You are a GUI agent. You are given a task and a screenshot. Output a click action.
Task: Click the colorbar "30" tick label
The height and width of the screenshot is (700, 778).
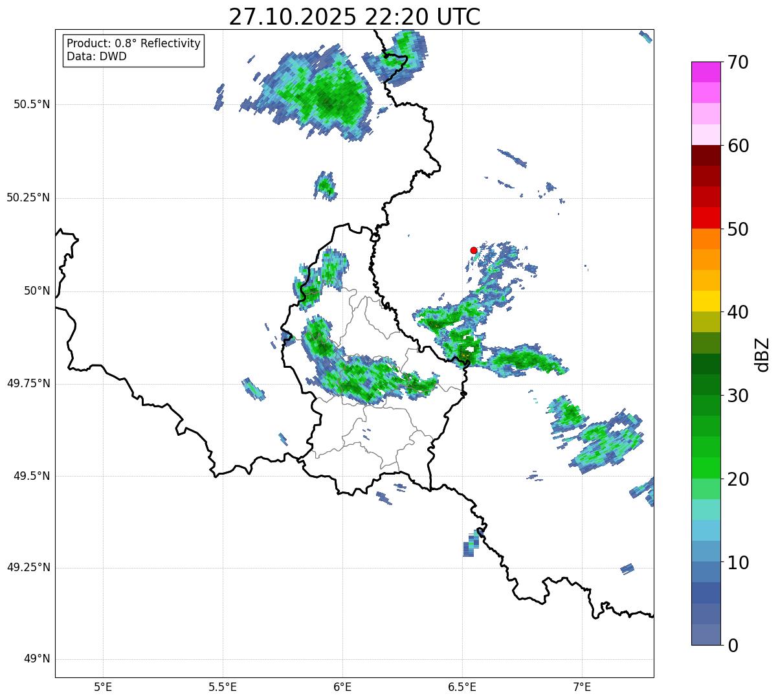(x=738, y=396)
